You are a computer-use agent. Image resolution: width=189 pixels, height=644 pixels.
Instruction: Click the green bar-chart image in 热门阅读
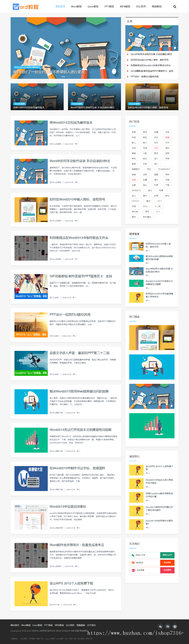click(x=152, y=426)
